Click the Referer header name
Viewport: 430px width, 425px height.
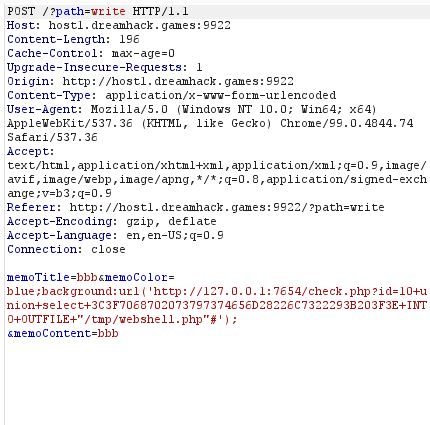coord(32,208)
